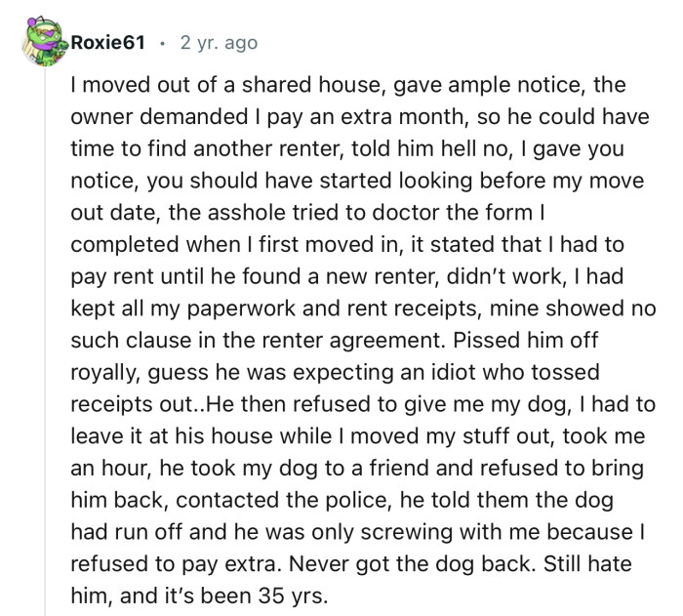Click the separator dot after Roxie61
This screenshot has height=616, width=683.
[162, 43]
